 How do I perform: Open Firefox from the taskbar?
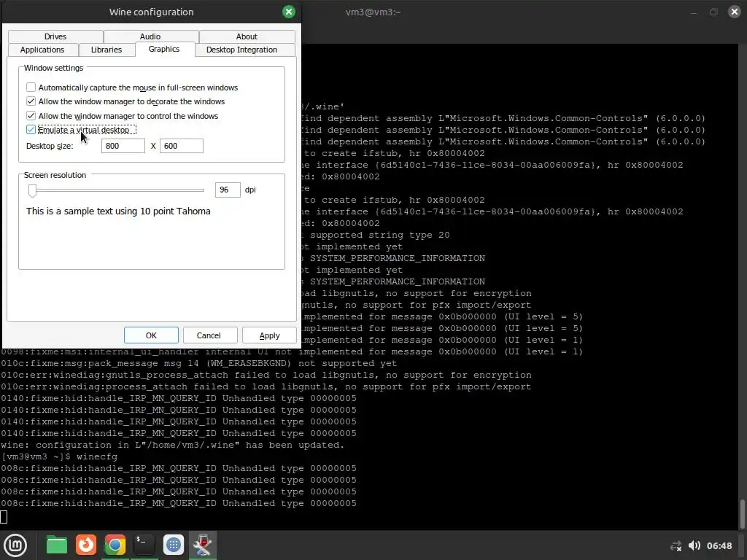[x=86, y=545]
